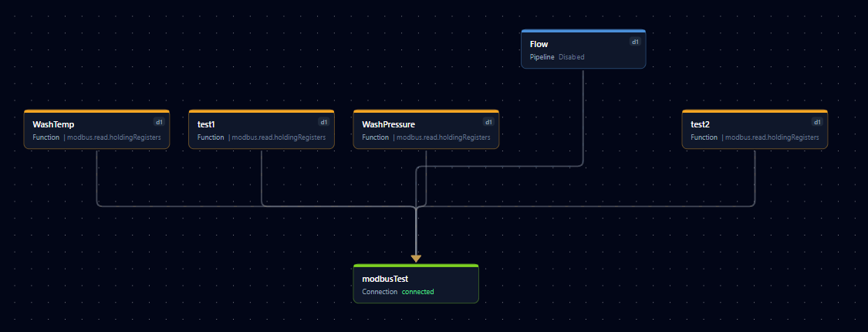Click the Connection type label on modbusTest
This screenshot has height=332, width=868.
click(380, 292)
